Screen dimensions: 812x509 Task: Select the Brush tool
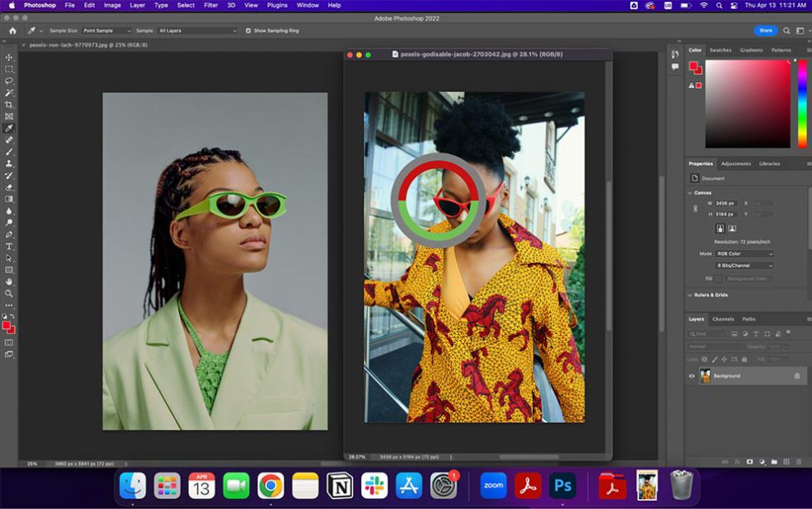(9, 150)
